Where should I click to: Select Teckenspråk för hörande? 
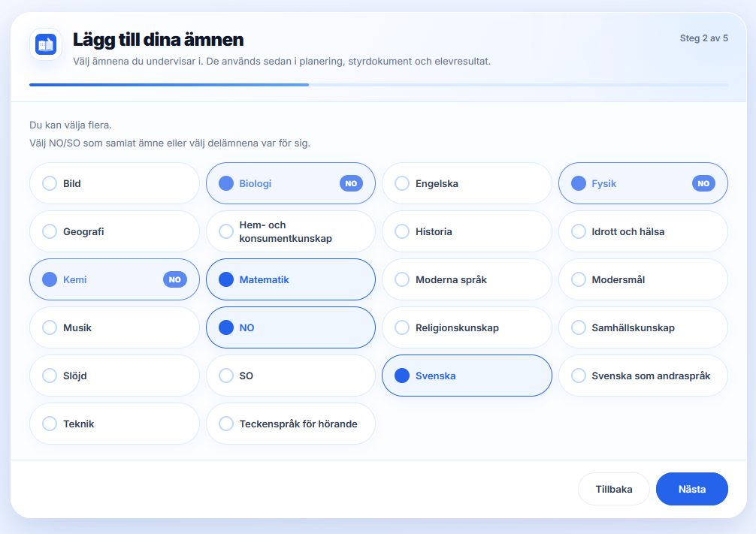(x=291, y=424)
